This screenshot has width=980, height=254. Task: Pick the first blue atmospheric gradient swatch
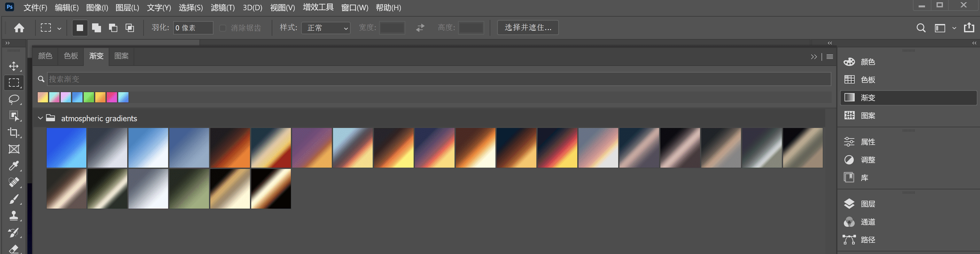(66, 148)
